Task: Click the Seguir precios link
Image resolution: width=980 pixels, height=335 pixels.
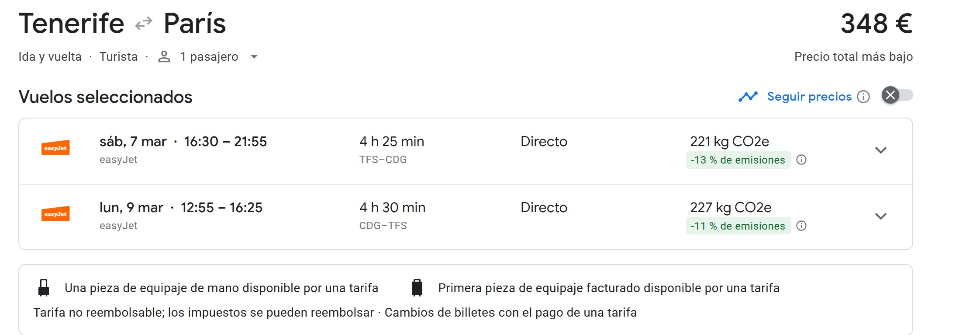Action: (809, 97)
